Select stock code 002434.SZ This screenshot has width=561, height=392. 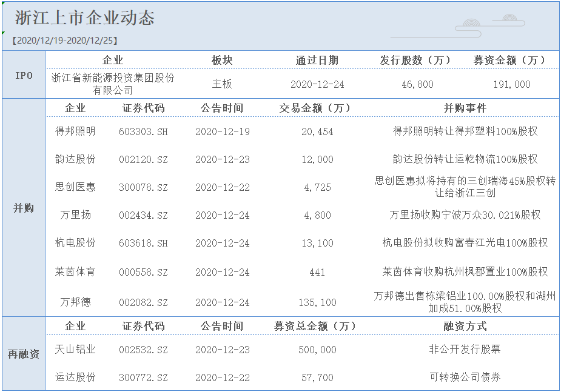[143, 216]
